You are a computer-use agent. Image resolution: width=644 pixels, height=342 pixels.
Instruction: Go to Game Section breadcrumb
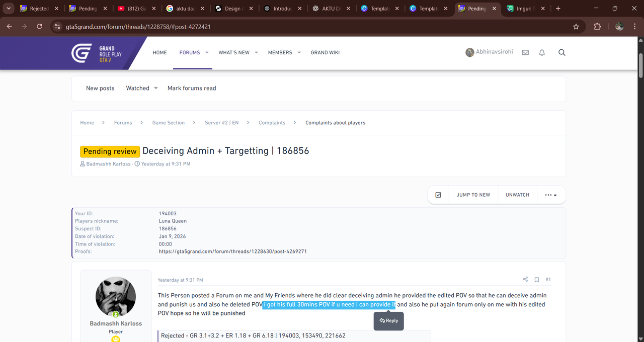[169, 123]
